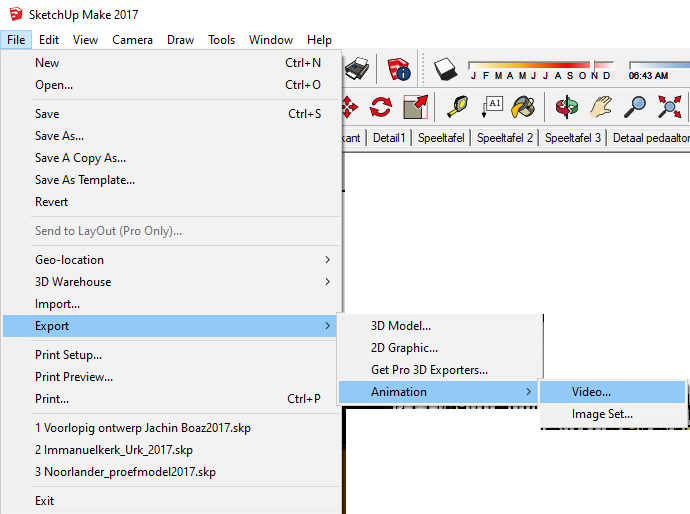Select the Orbit tool

coord(567,107)
